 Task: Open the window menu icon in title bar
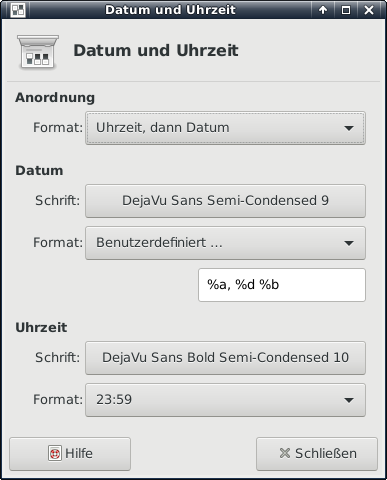click(18, 10)
